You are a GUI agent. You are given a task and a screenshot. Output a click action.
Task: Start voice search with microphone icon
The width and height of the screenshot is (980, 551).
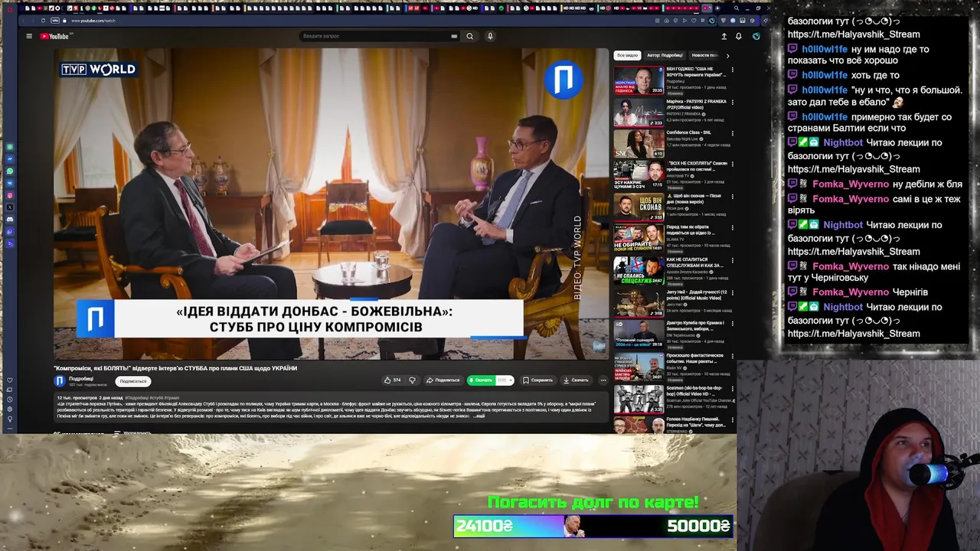tap(490, 36)
